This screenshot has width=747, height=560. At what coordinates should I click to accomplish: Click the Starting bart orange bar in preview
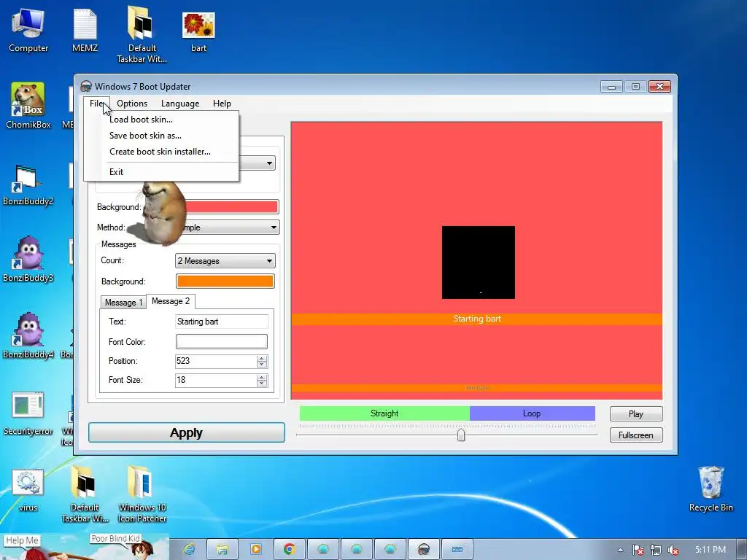pyautogui.click(x=477, y=319)
